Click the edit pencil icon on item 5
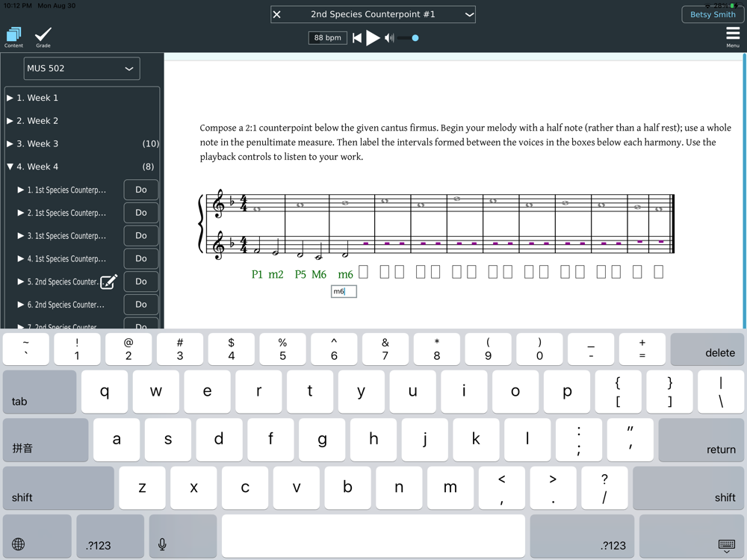The height and width of the screenshot is (560, 747). click(108, 281)
